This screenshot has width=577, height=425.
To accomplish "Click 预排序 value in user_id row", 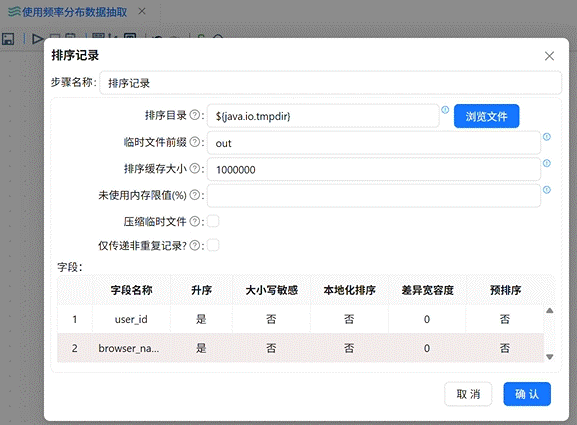I will (x=505, y=319).
